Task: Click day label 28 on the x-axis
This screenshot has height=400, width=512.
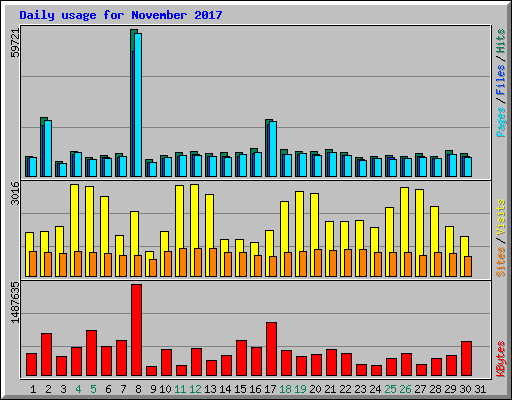Action: click(435, 389)
